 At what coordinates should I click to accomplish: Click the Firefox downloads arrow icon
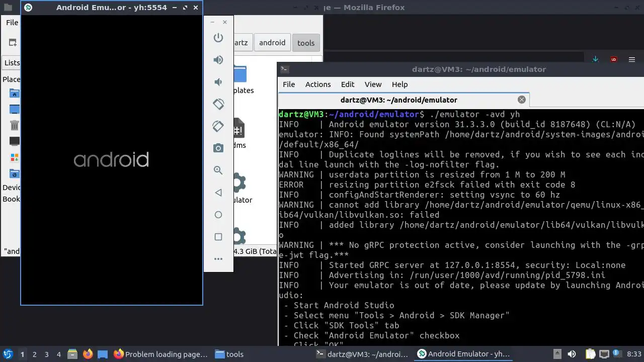(595, 59)
